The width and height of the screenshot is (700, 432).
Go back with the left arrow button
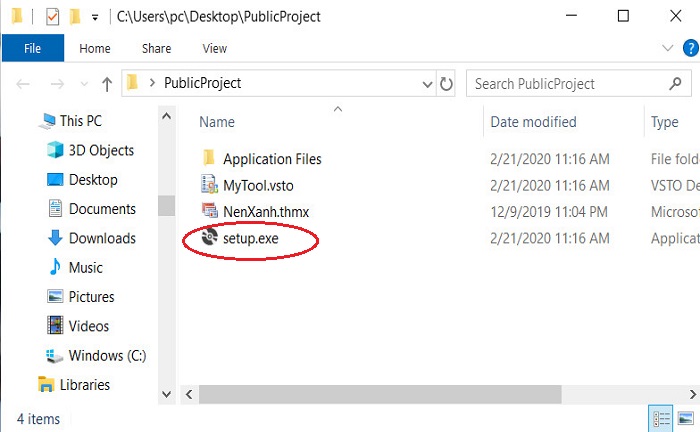[23, 84]
